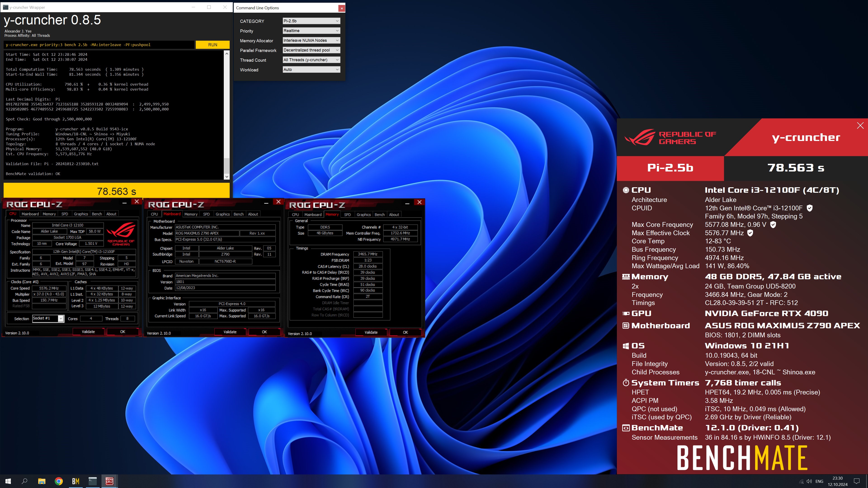Click the CPU section chip icon in BenchMate

coord(626,190)
